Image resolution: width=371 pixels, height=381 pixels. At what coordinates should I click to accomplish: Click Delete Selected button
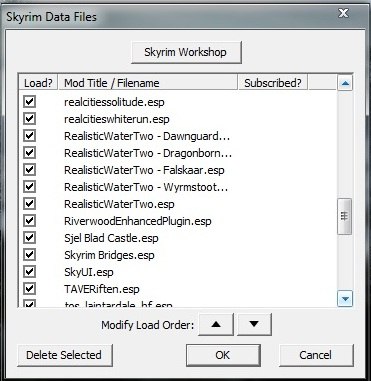click(65, 355)
